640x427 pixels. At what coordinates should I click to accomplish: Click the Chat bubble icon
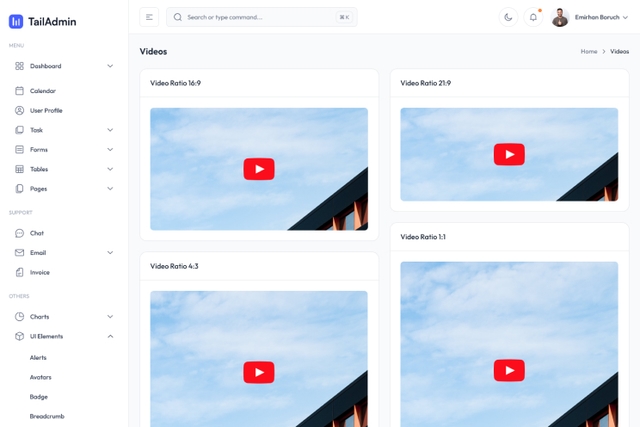click(x=19, y=233)
